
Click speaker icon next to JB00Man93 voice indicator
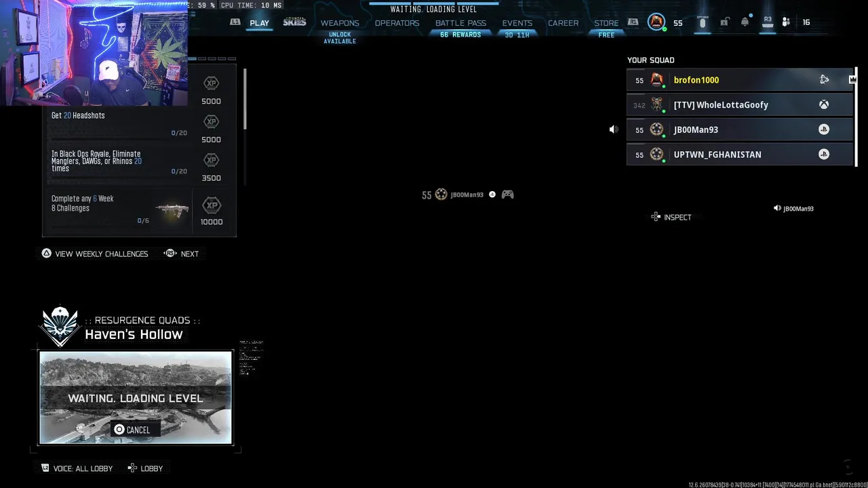[777, 208]
